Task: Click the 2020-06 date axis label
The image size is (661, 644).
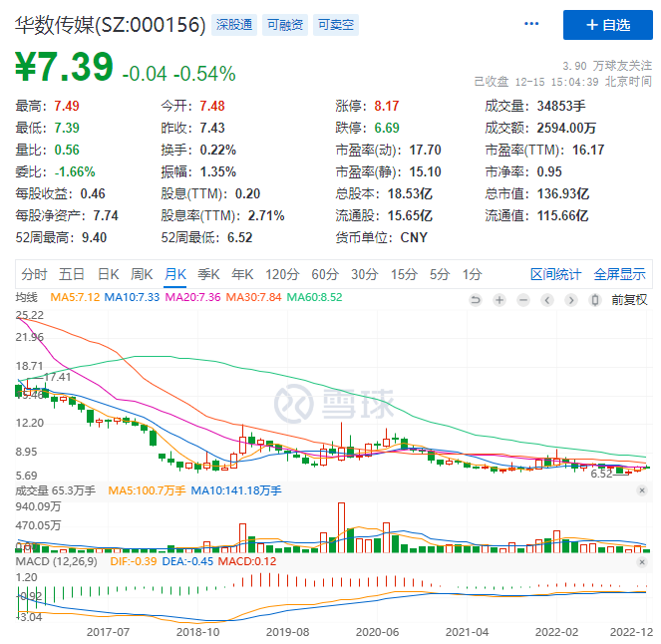Action: [x=377, y=632]
